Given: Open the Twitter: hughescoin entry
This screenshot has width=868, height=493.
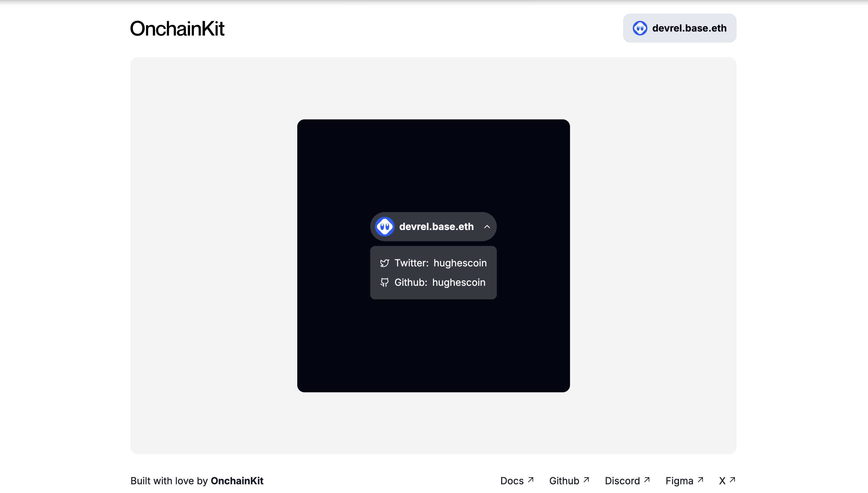Looking at the screenshot, I should point(433,263).
